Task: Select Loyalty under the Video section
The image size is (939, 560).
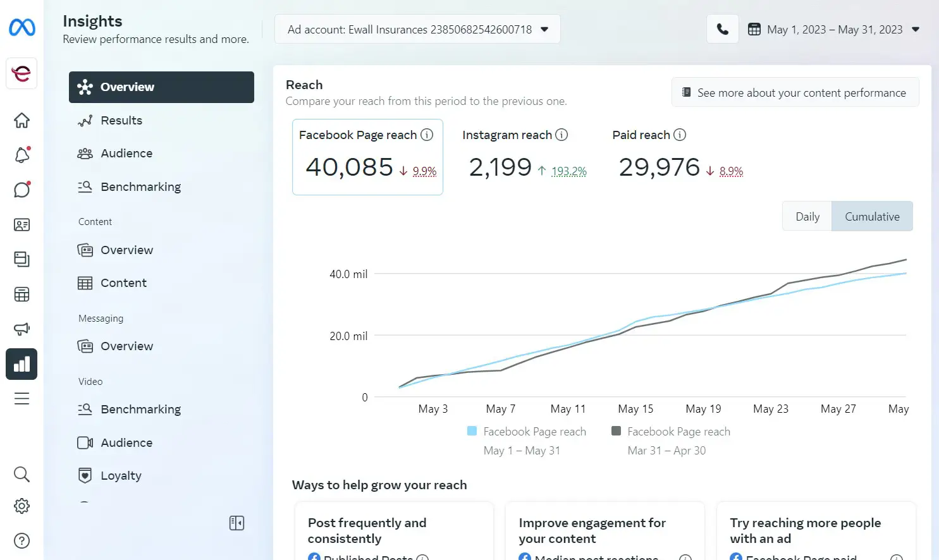Action: point(121,475)
